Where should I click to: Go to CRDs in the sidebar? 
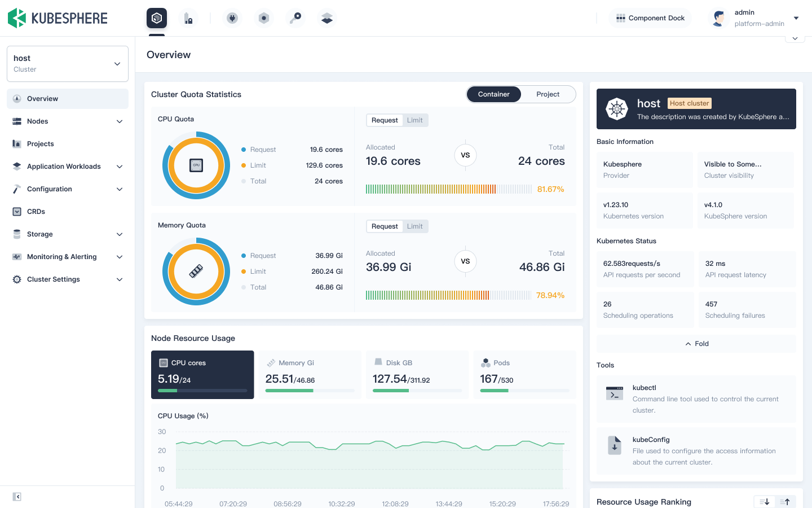(36, 212)
